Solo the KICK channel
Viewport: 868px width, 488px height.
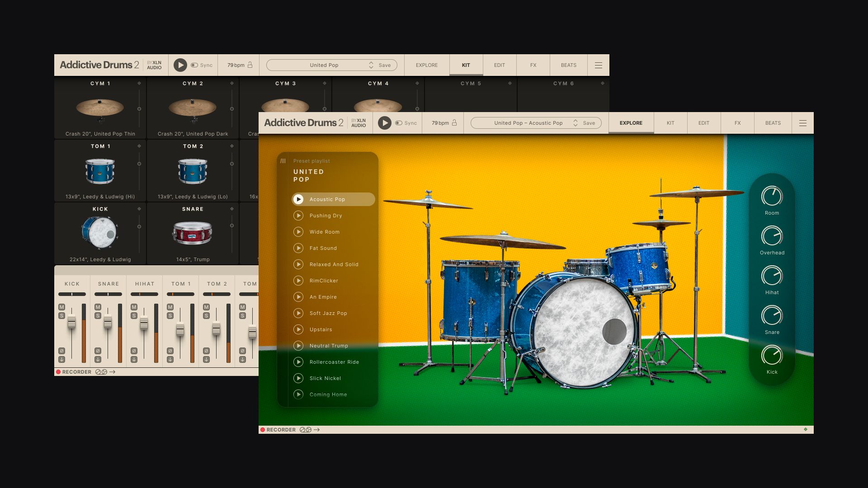coord(61,316)
